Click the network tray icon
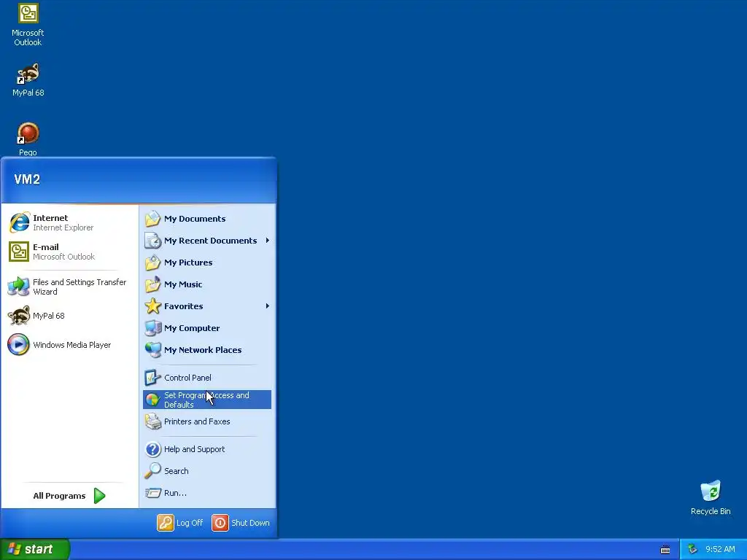Screen dimensions: 747x560 [x=692, y=550]
